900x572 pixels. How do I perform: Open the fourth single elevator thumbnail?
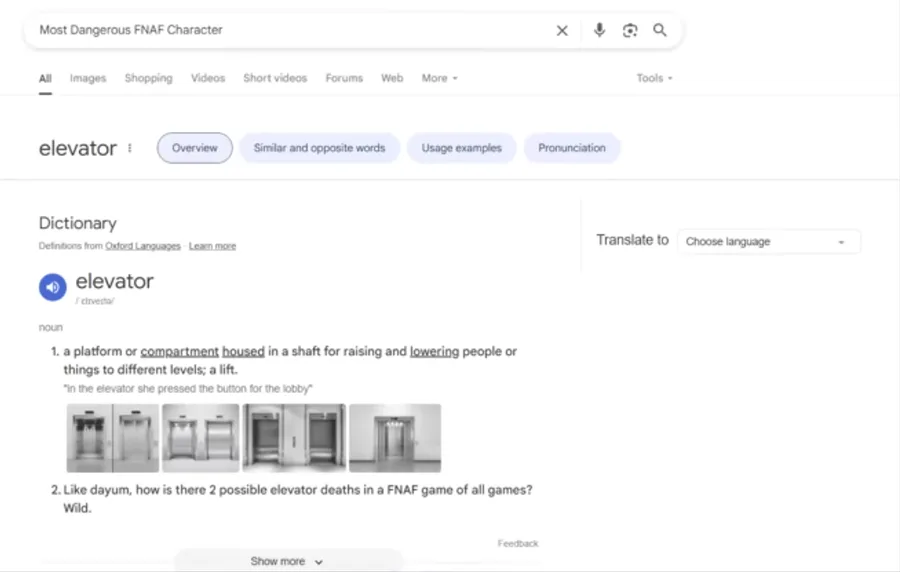395,438
